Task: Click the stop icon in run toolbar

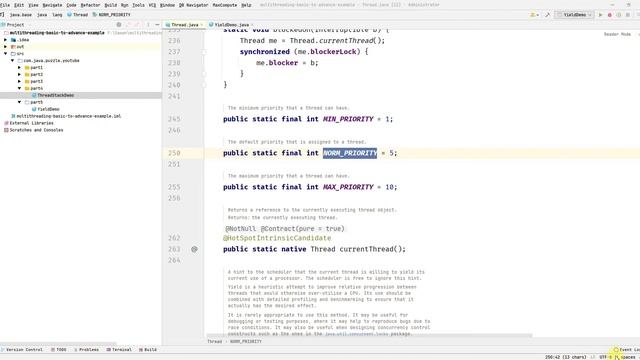Action: pos(628,15)
